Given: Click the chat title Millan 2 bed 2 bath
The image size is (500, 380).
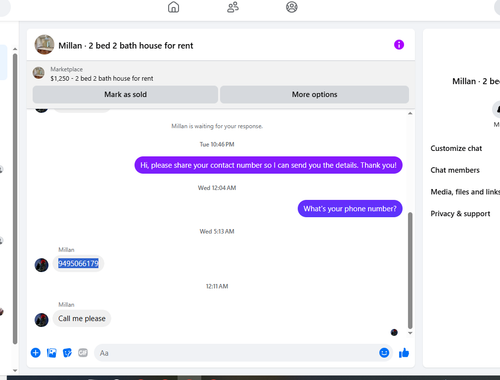Looking at the screenshot, I should point(126,46).
